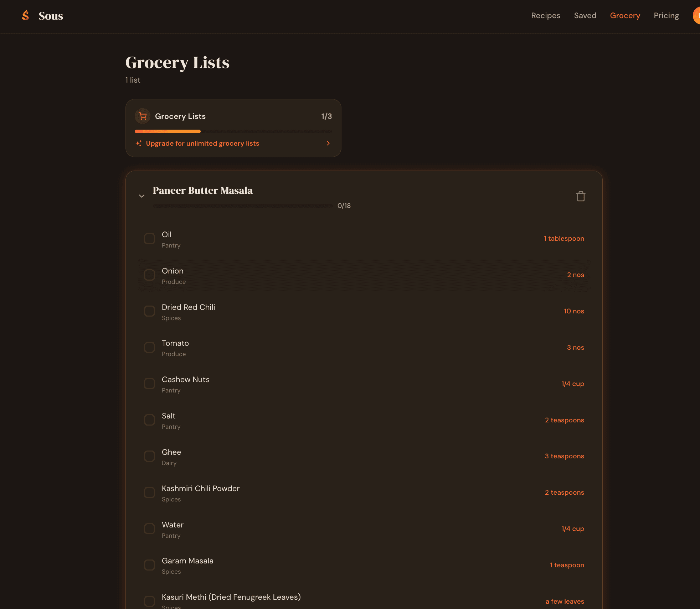
Task: Mark Onion as purchased
Action: (x=149, y=275)
